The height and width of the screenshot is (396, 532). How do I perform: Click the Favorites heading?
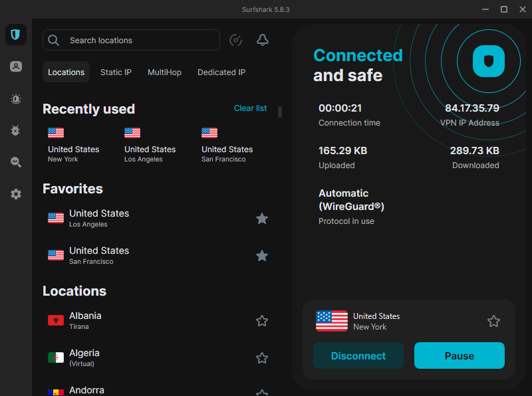pyautogui.click(x=72, y=189)
